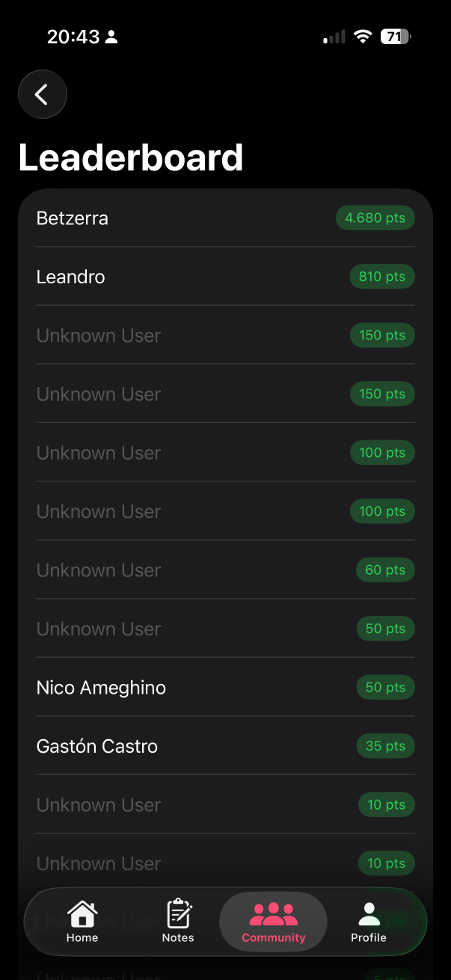Tap the Leaderboard page title
Screen dimensions: 451x980
[x=131, y=158]
